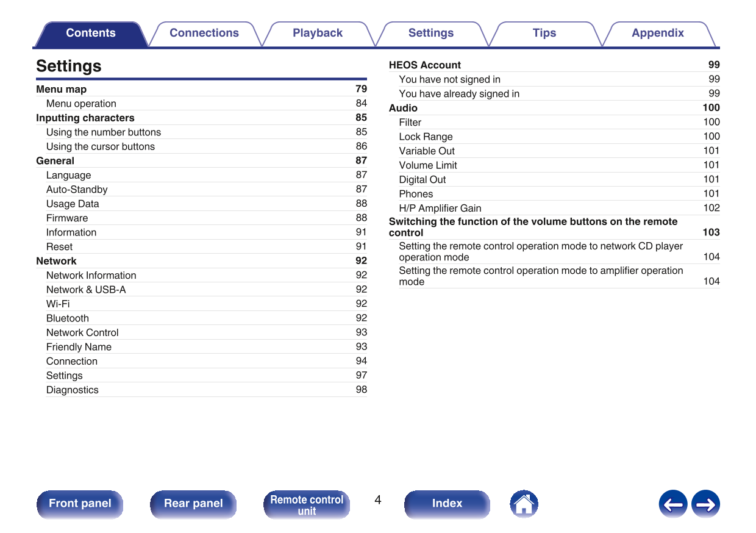Image resolution: width=756 pixels, height=533 pixels.
Task: Open the Volume Limit entry
Action: coord(428,165)
